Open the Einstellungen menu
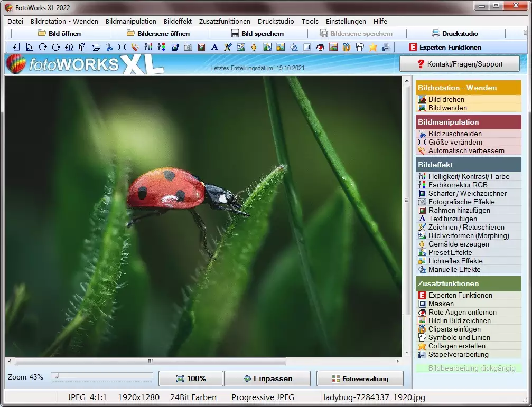532x407 pixels. click(x=346, y=22)
